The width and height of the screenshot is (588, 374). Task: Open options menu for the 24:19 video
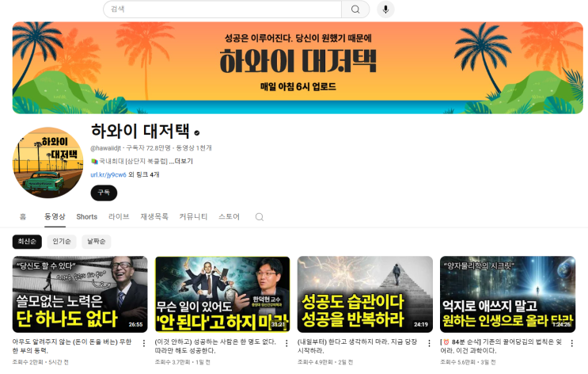429,343
